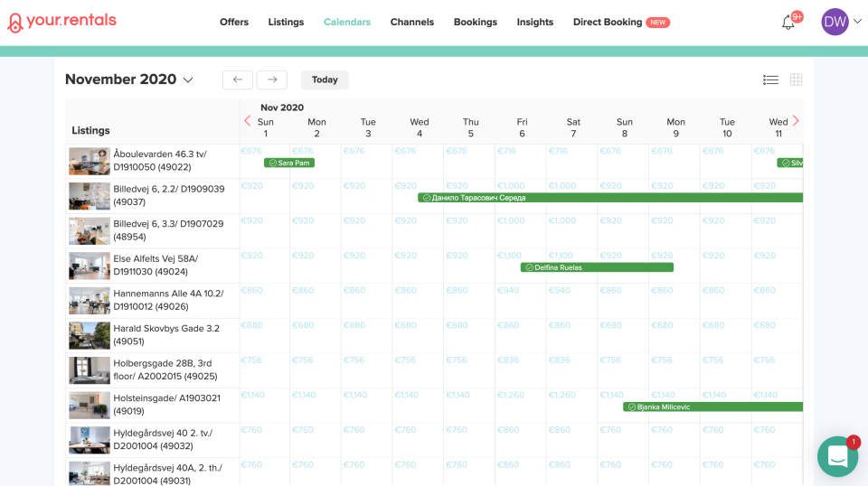This screenshot has width=868, height=486.
Task: Open the Calendars menu
Action: point(347,22)
